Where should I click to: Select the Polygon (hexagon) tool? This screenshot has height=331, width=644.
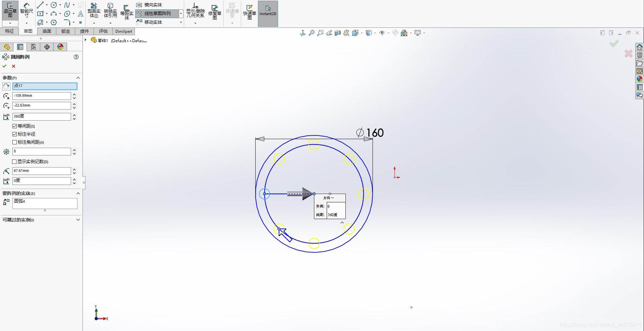tap(54, 22)
